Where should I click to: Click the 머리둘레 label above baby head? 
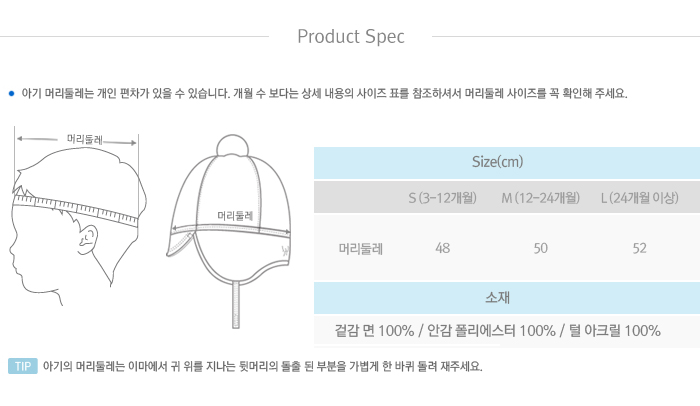point(85,139)
